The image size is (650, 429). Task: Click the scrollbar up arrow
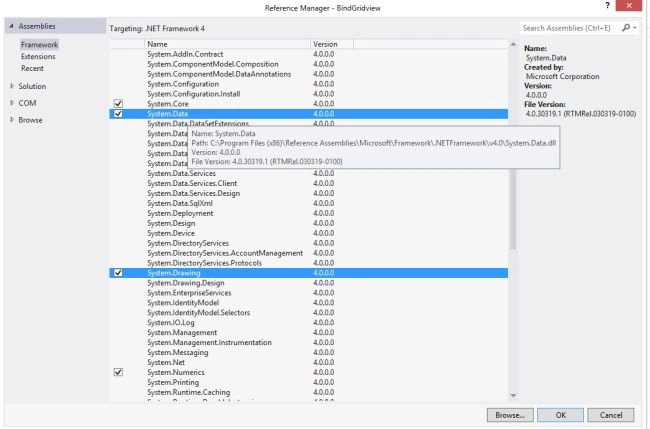pos(513,44)
